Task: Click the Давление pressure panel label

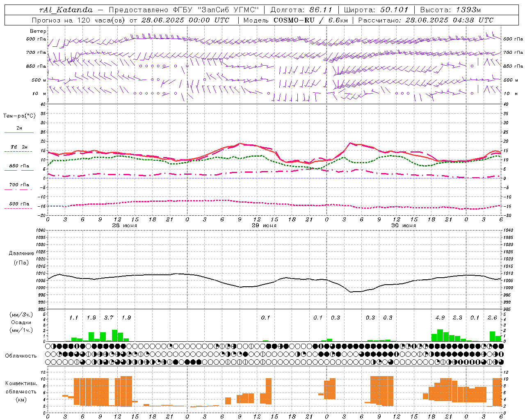Action: (x=21, y=253)
